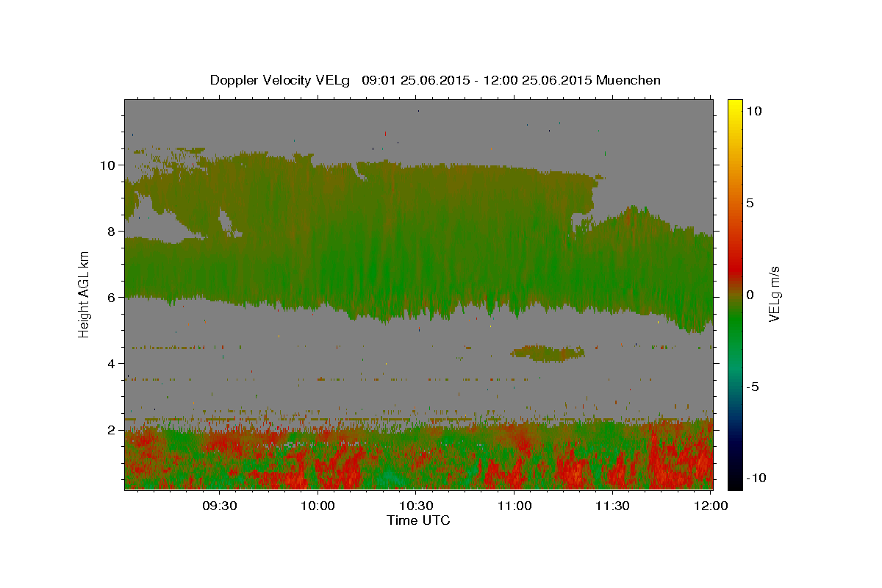Click the small isolated cloud patch near 4 km
The width and height of the screenshot is (882, 588).
(x=548, y=354)
